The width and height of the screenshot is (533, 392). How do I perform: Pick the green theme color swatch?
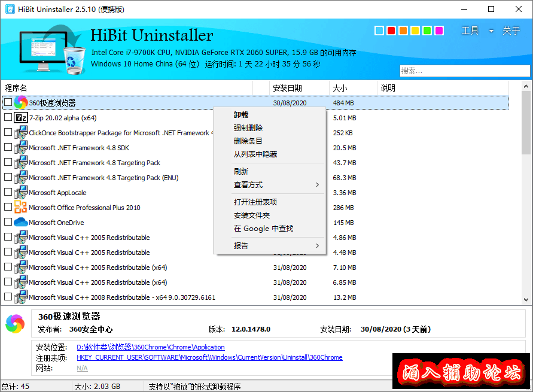pos(427,31)
